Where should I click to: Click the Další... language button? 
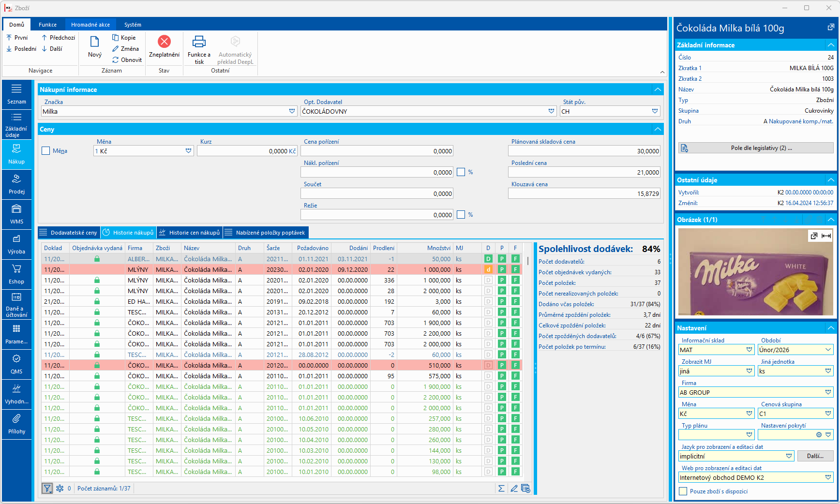(x=815, y=456)
